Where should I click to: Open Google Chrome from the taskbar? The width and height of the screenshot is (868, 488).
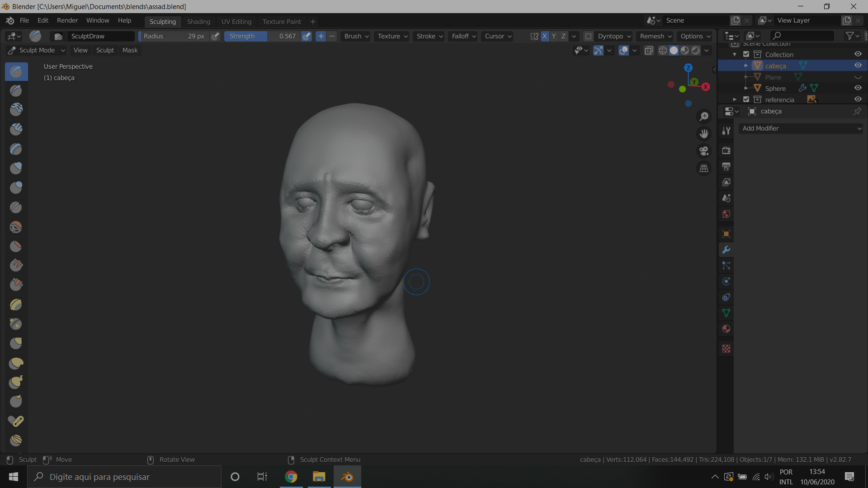291,477
